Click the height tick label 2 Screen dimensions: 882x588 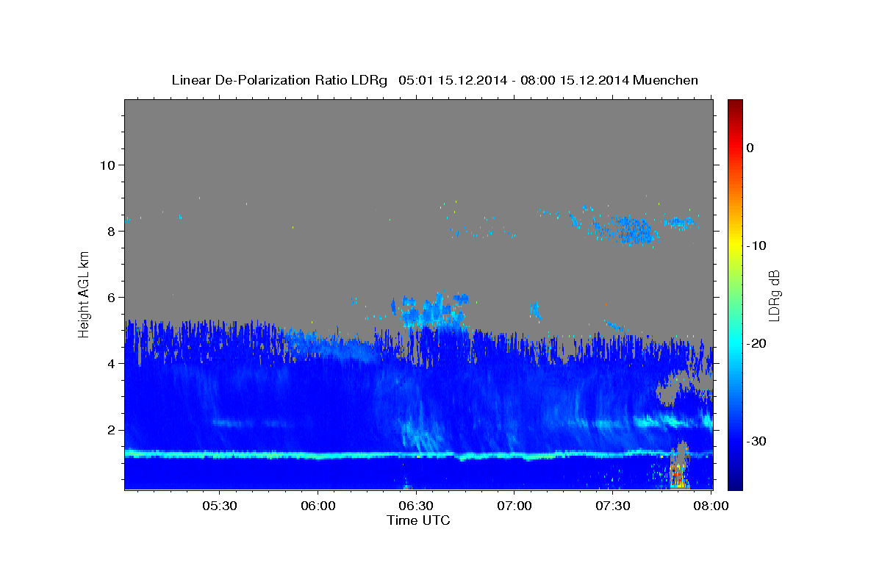(110, 429)
